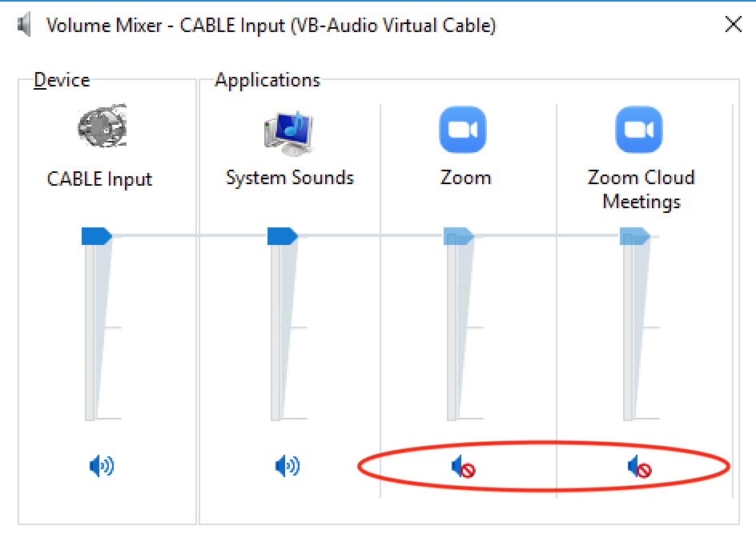
Task: Click the Zoom Cloud Meetings label
Action: 641,190
